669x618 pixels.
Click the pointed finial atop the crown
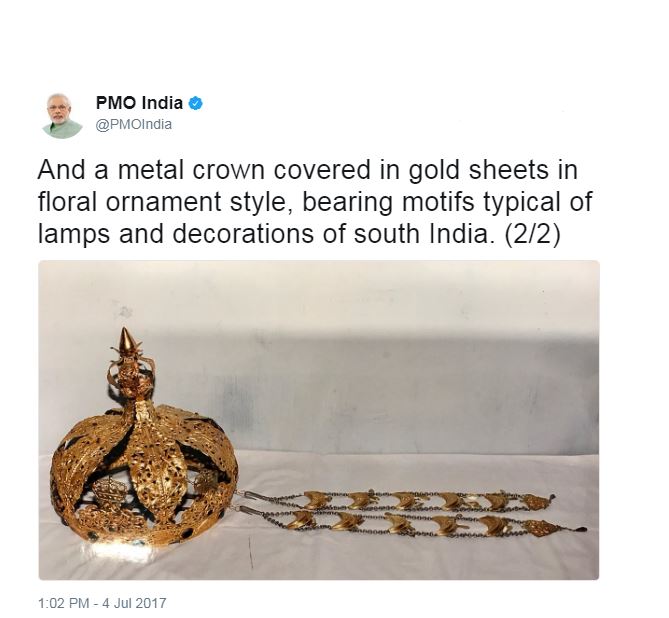click(125, 341)
